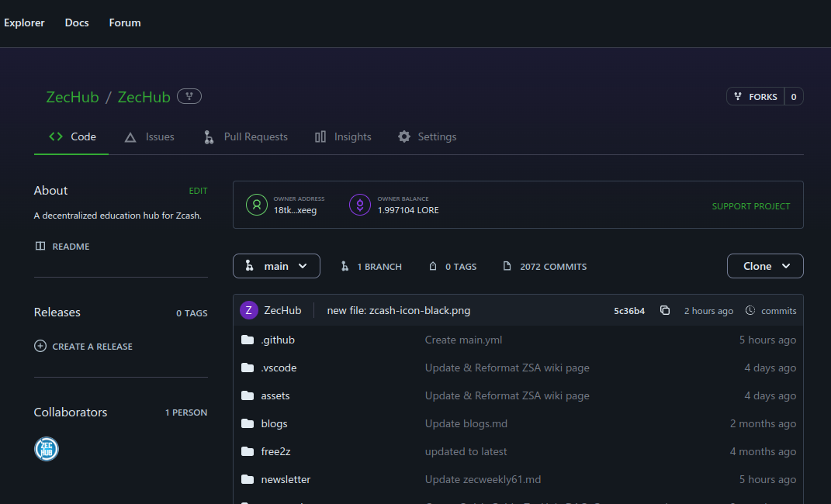Open Docs in the top navigation
The width and height of the screenshot is (831, 504).
click(x=77, y=22)
